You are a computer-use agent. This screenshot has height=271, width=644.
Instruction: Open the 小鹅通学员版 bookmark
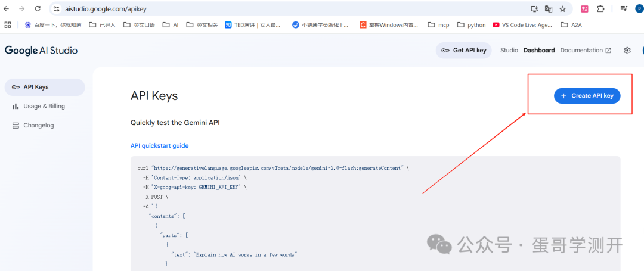coord(320,25)
